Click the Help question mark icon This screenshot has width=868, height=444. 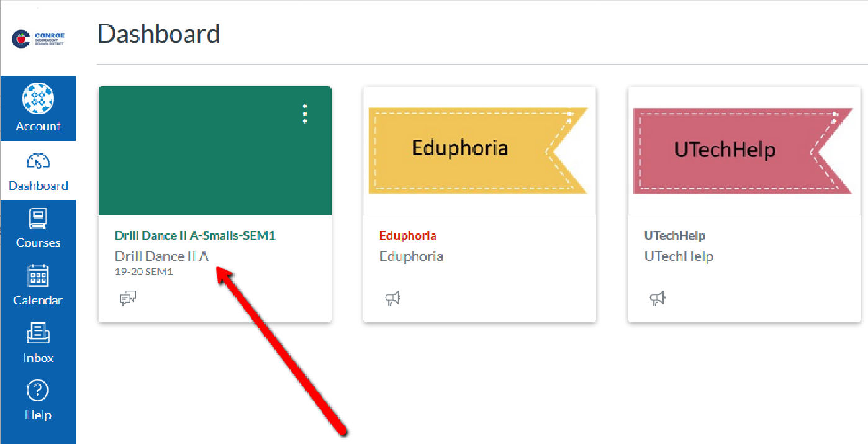pyautogui.click(x=38, y=391)
